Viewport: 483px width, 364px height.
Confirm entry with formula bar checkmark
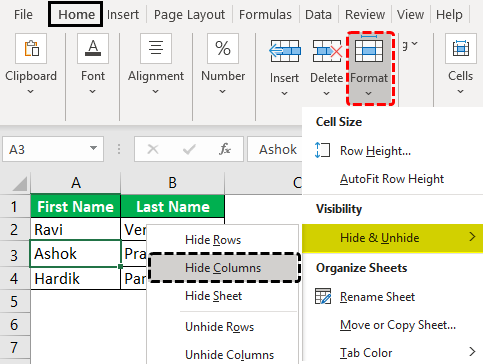click(x=189, y=149)
